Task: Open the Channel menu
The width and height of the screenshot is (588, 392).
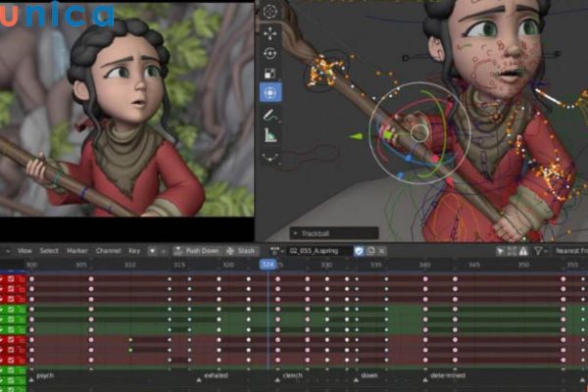Action: [108, 251]
